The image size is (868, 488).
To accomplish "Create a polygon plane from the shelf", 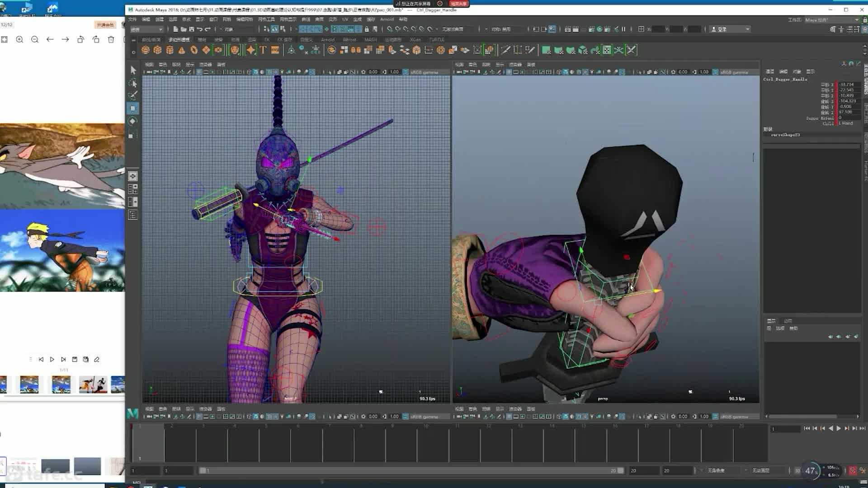I will coord(206,50).
